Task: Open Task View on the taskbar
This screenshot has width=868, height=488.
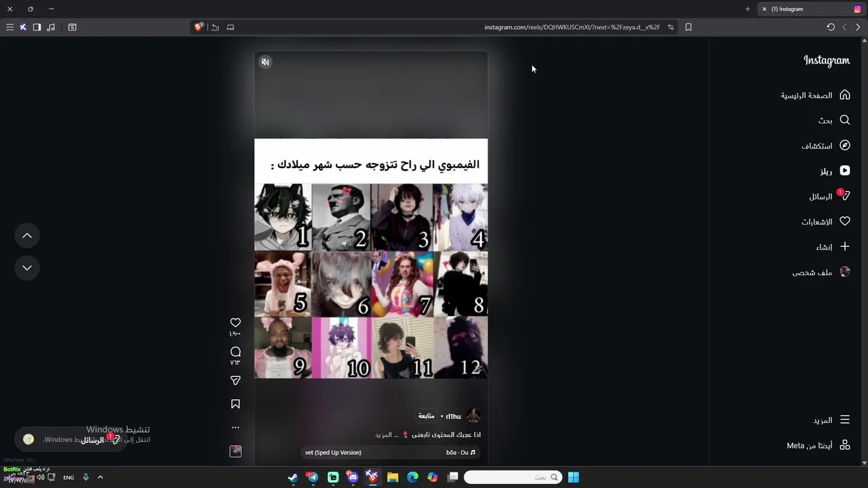Action: tap(453, 477)
